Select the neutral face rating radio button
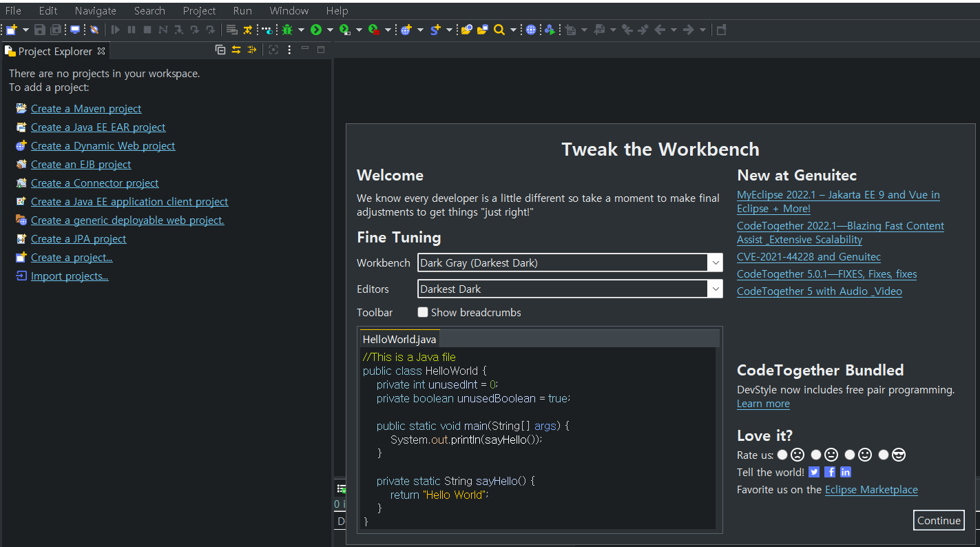This screenshot has height=547, width=980. (x=816, y=455)
